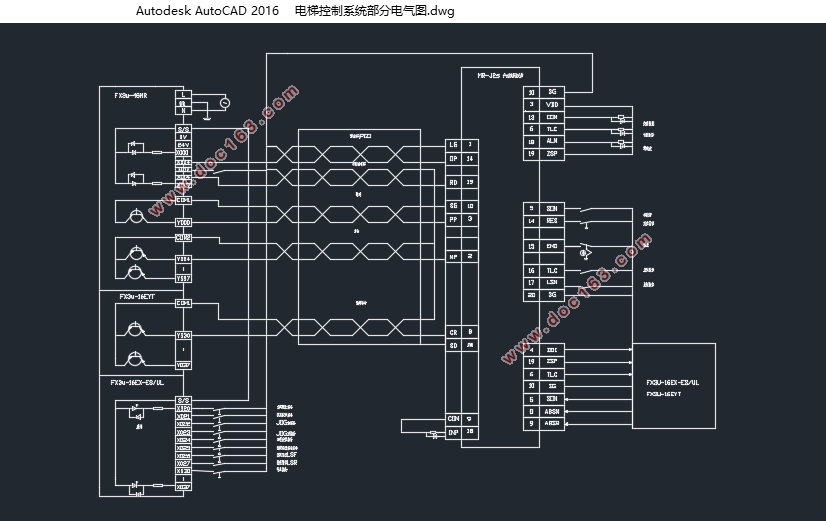The height and width of the screenshot is (521, 826).
Task: Select the SD terminal cell
Action: (454, 346)
